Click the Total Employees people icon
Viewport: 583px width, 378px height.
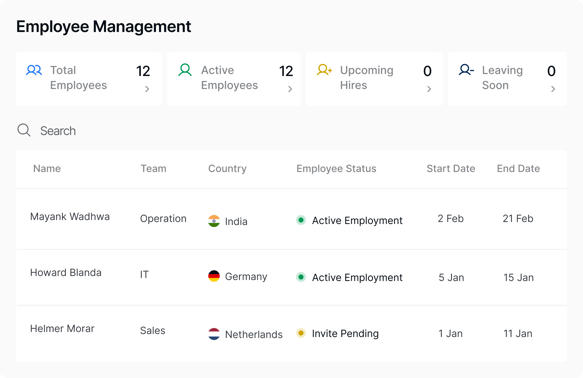click(x=34, y=70)
